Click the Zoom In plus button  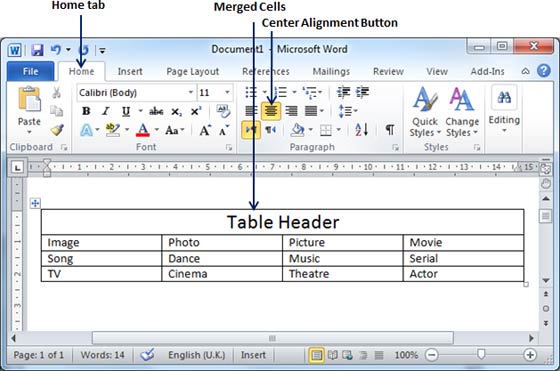click(530, 355)
